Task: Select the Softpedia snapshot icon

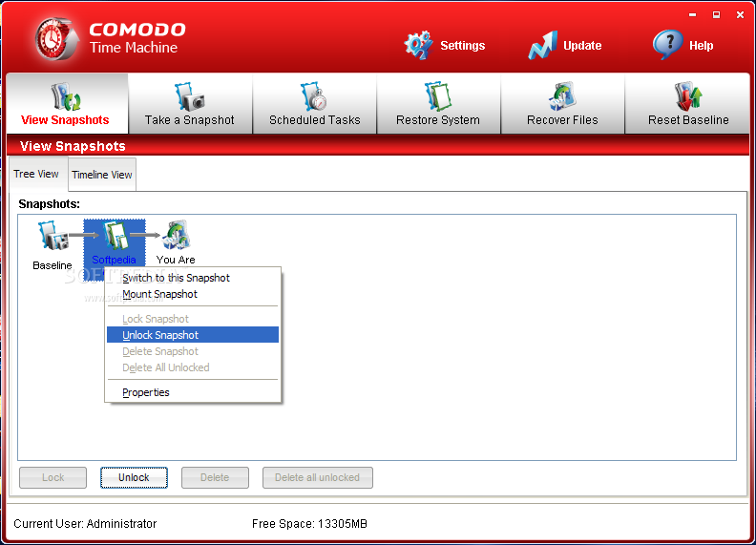Action: (115, 236)
